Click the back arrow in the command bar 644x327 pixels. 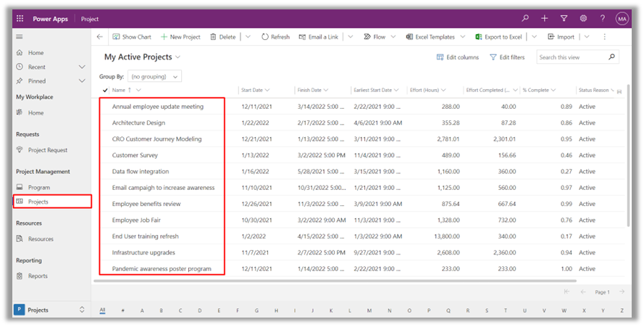[x=100, y=36]
